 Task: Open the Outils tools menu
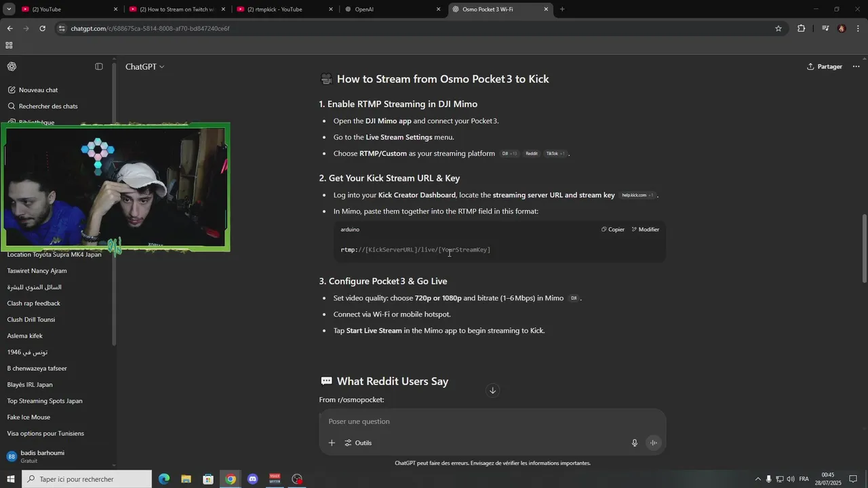tap(358, 443)
